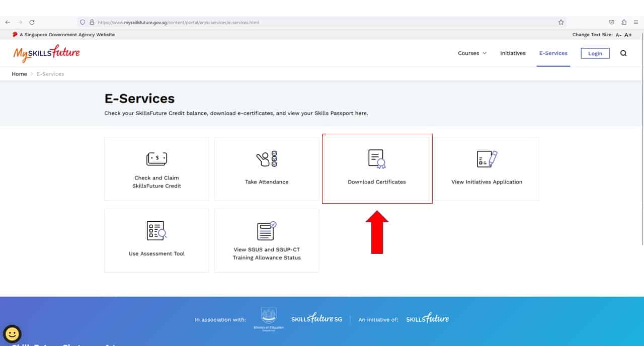Click the SGUS Training Allowance Status icon

(267, 231)
